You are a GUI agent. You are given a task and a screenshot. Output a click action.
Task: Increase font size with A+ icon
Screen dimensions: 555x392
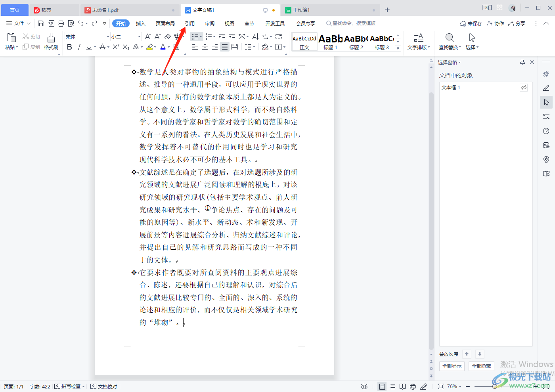pyautogui.click(x=148, y=36)
